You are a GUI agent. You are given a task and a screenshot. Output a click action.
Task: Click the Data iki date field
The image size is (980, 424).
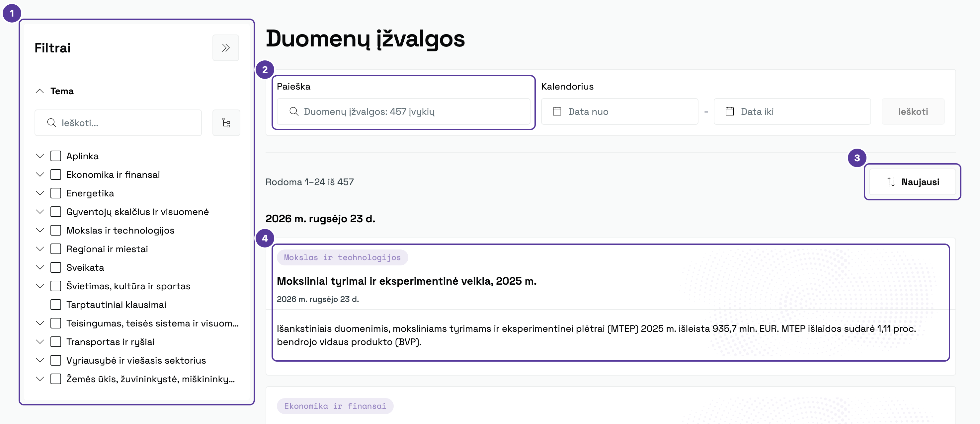tap(792, 111)
